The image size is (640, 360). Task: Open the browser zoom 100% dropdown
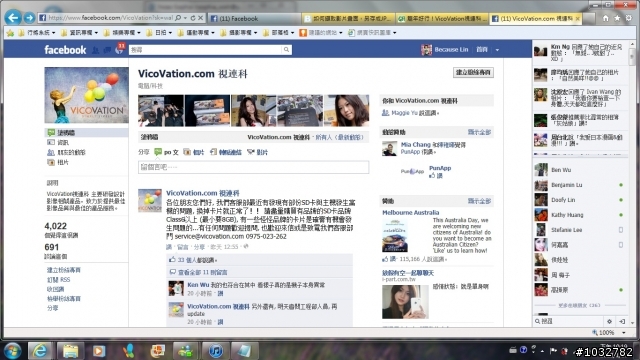click(624, 333)
